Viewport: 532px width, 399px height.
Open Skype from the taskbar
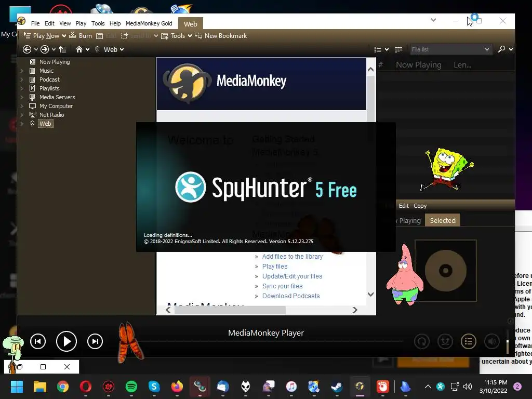click(x=154, y=387)
